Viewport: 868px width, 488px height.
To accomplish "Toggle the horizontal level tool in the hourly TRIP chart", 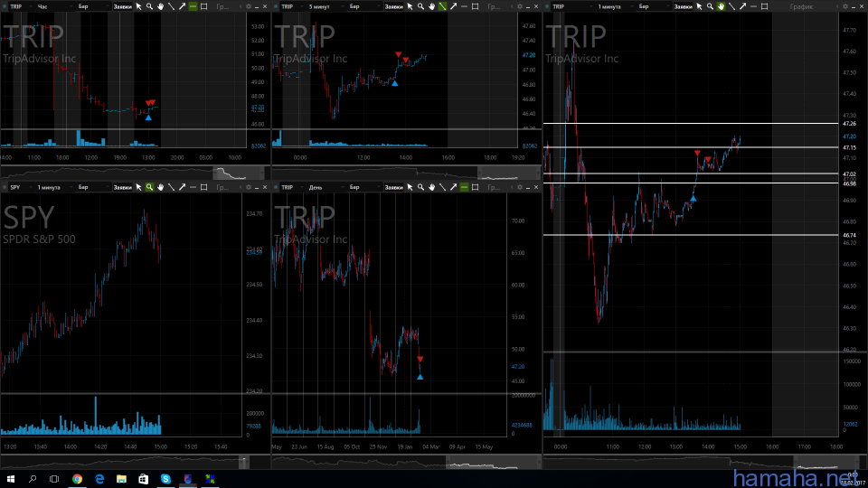I will 193,6.
